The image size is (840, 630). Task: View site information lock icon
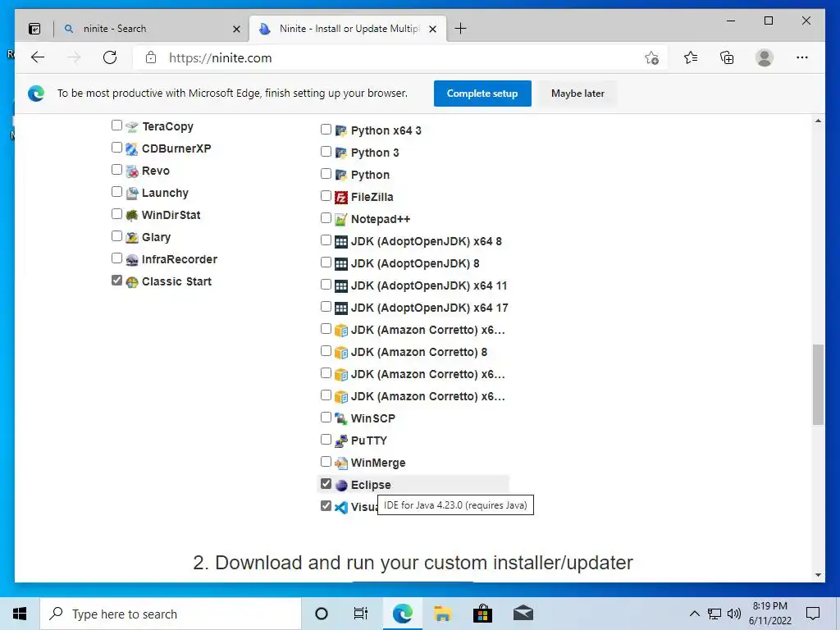click(151, 57)
